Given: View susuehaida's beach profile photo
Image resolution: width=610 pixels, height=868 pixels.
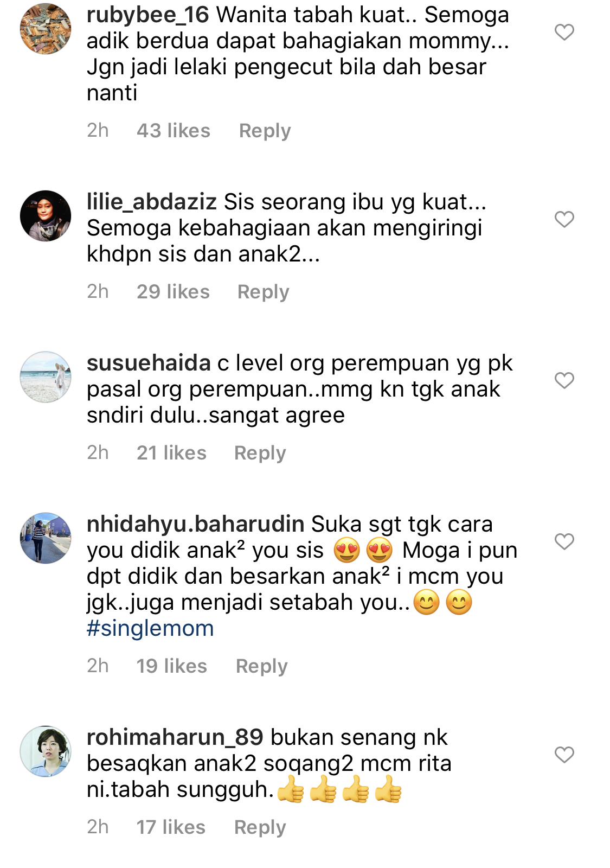Looking at the screenshot, I should [46, 377].
